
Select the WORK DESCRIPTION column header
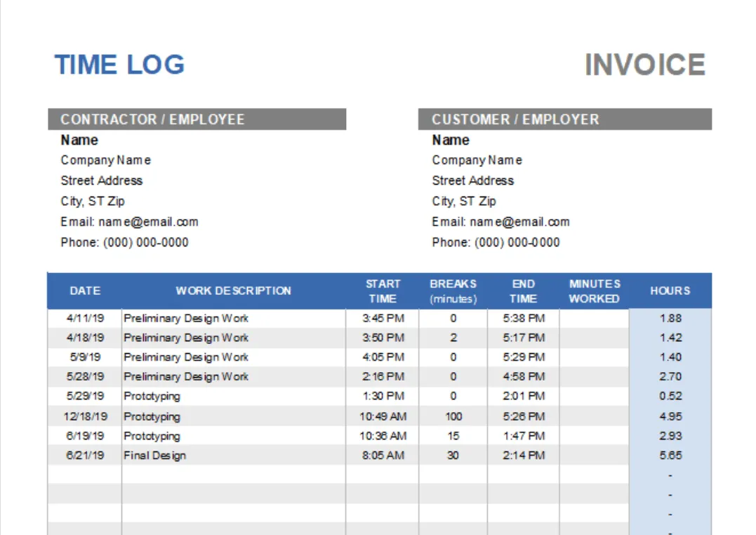click(x=233, y=291)
